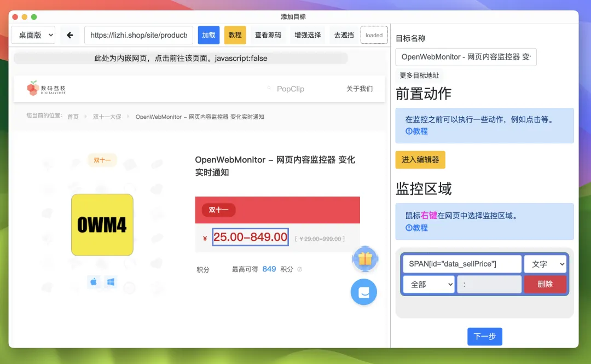Click the Apple platform icon

pyautogui.click(x=94, y=282)
